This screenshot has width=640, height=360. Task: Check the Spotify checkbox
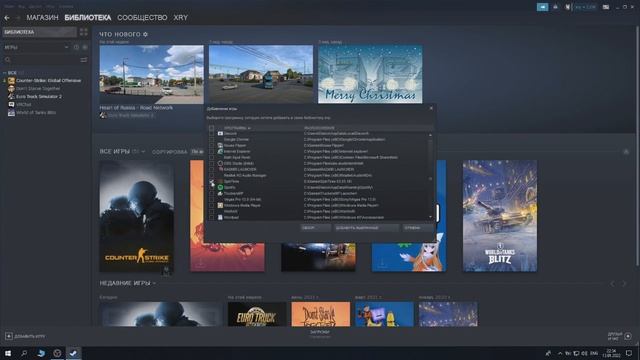pyautogui.click(x=211, y=187)
